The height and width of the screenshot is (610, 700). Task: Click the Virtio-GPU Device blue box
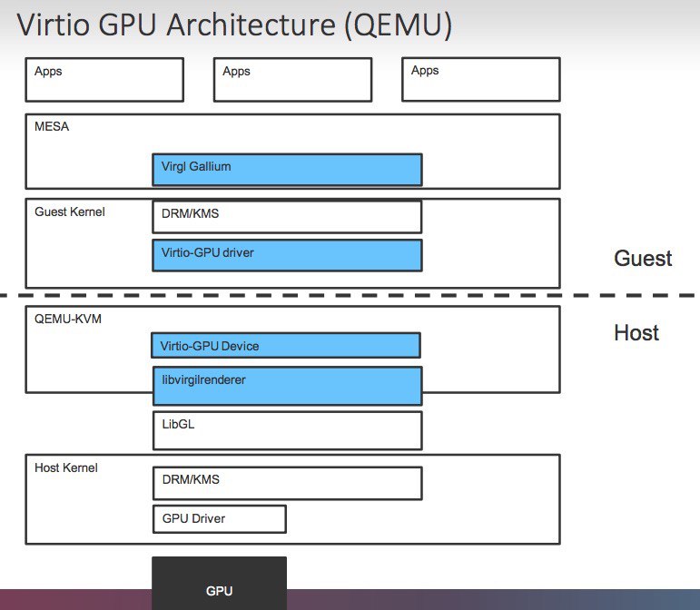tap(286, 345)
